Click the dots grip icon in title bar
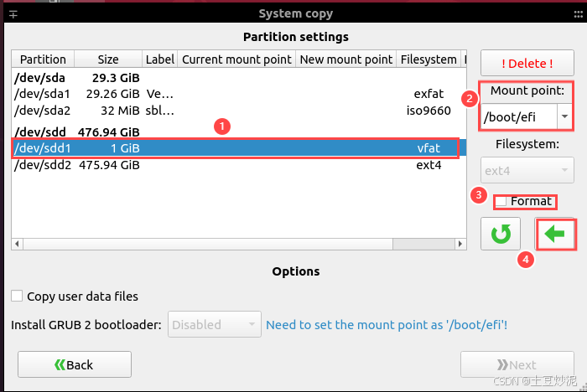 (578, 14)
